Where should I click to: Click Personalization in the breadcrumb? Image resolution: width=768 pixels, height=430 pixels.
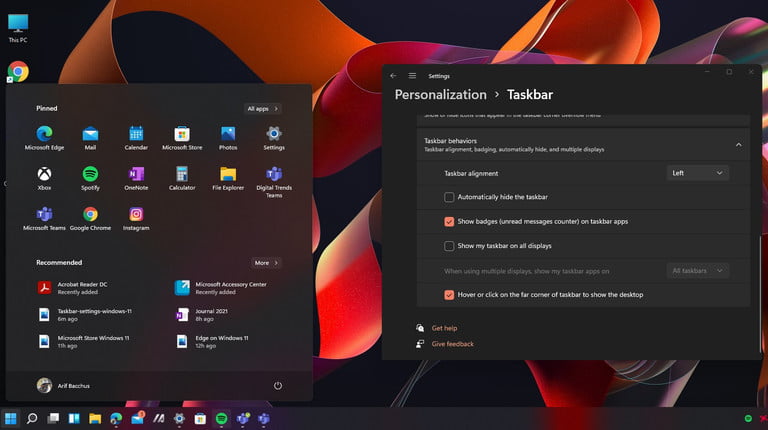coord(441,95)
